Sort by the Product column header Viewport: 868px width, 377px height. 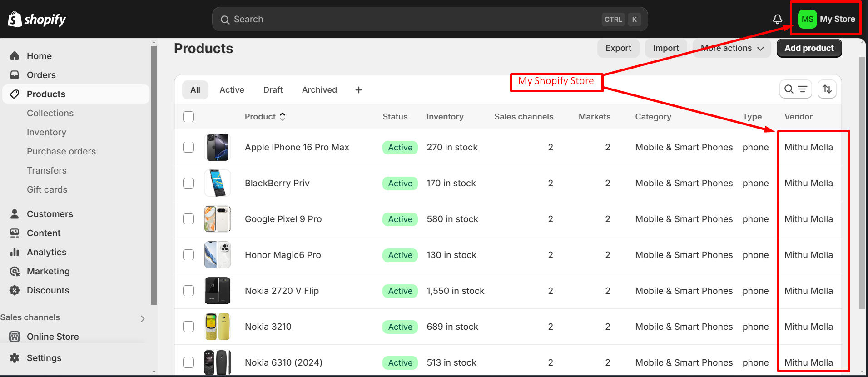pos(265,117)
